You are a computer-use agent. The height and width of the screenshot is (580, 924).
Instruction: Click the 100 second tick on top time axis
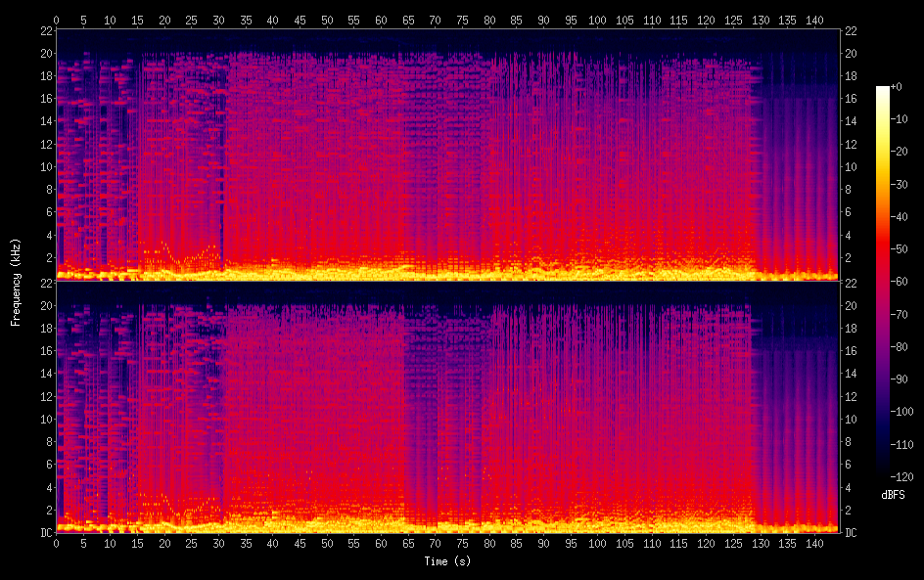pyautogui.click(x=596, y=20)
